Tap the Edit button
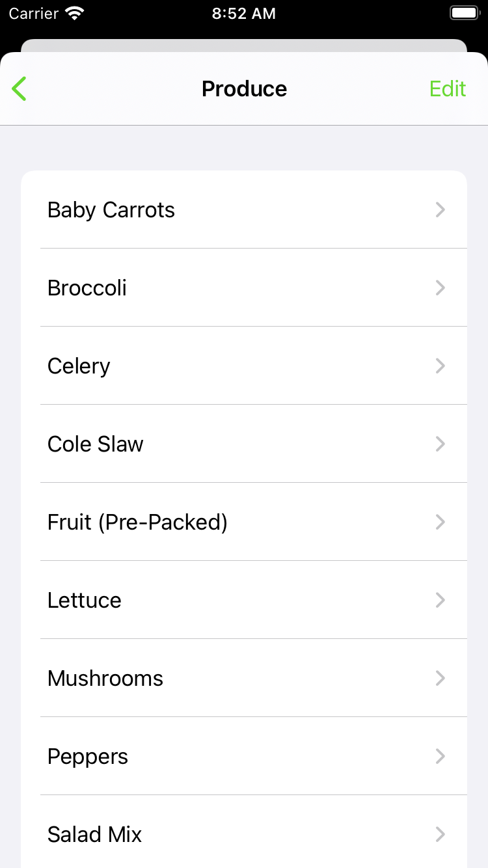Image resolution: width=488 pixels, height=868 pixels. tap(448, 88)
